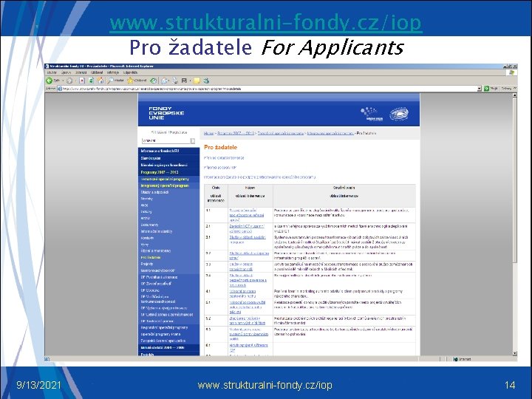Click the Internet Explorer Back arrow icon
Image resolution: width=532 pixels, height=399 pixels.
(x=50, y=81)
